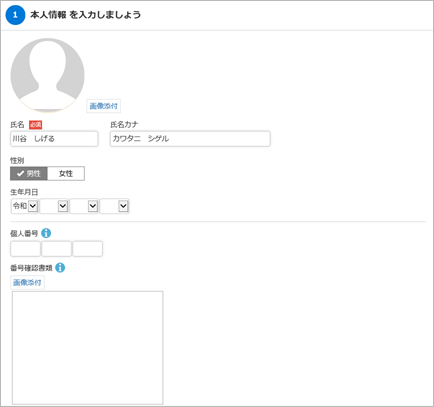Open the birth day dropdown
Viewport: 434px width, 407px height.
click(x=114, y=206)
